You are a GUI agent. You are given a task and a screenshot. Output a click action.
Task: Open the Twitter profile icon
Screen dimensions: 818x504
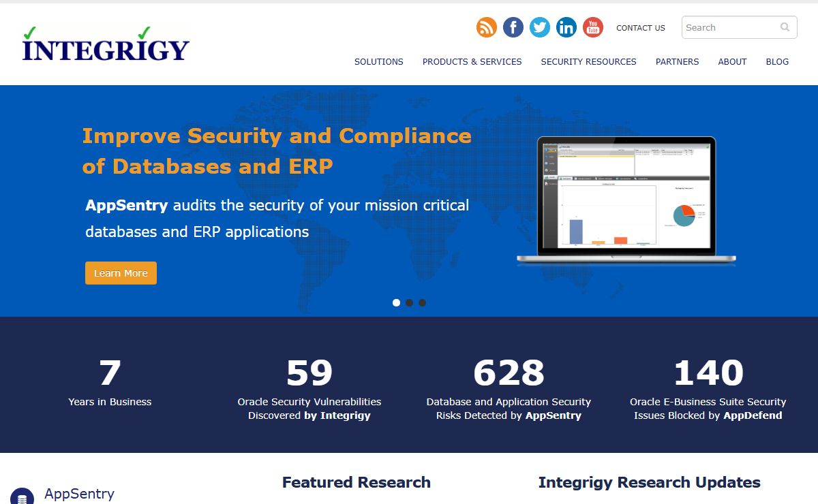[x=540, y=27]
